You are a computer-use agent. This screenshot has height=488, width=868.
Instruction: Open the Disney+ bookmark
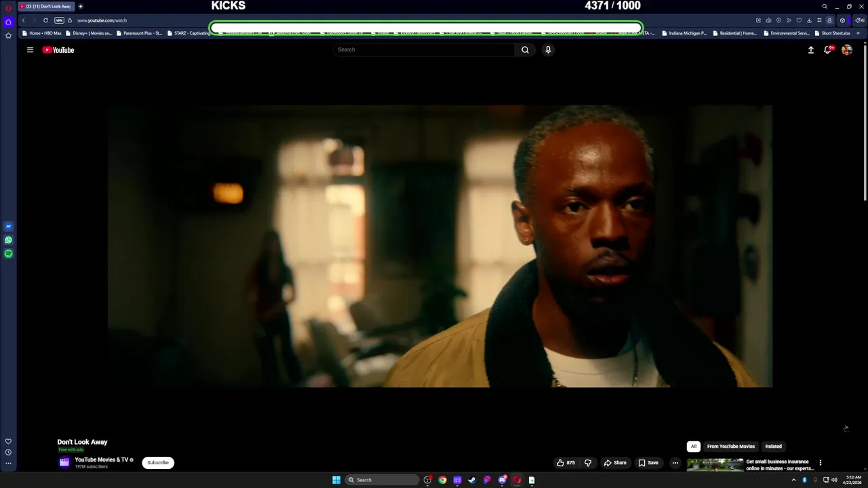(x=89, y=33)
